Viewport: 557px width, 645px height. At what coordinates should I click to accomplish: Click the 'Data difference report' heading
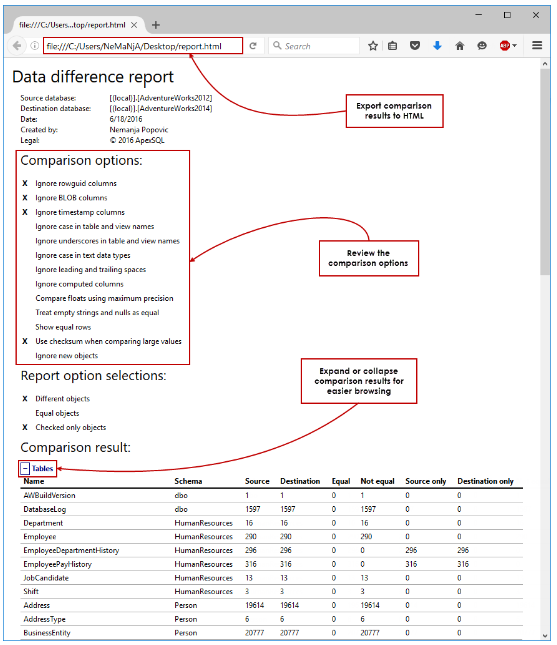point(93,77)
